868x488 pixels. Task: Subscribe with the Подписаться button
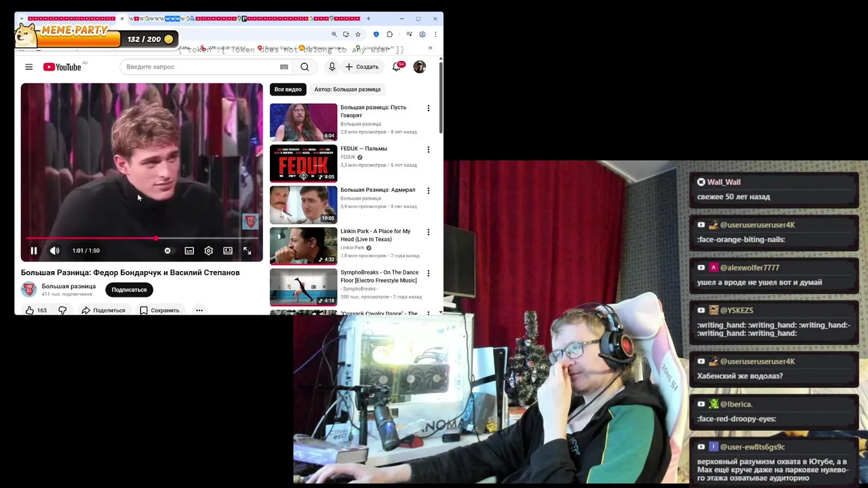[x=129, y=289]
